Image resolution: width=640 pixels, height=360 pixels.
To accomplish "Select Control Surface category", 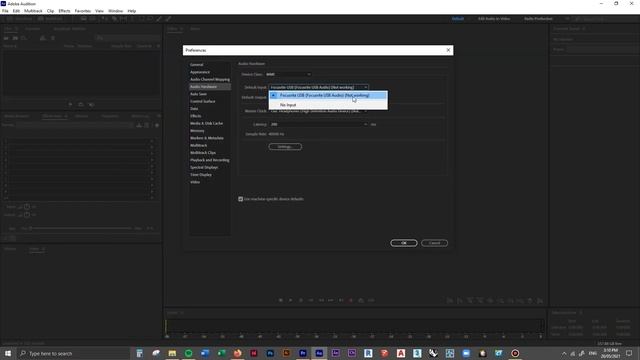I will (202, 101).
